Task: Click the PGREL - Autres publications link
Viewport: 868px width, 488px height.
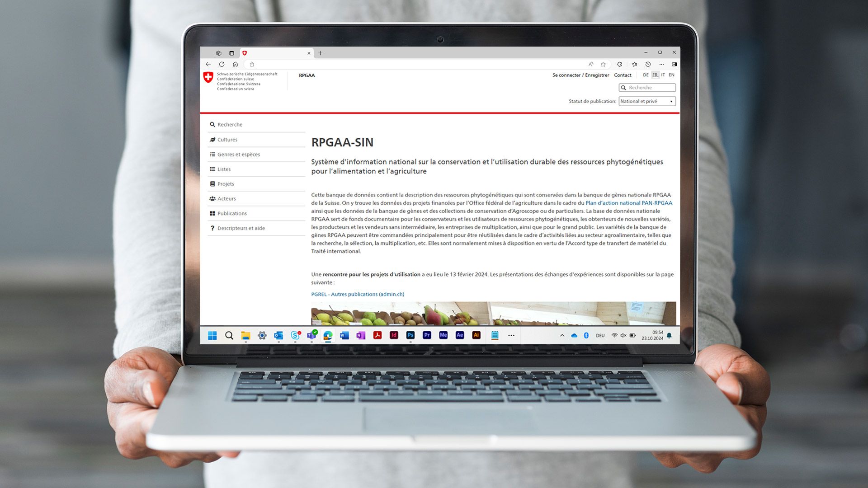Action: [x=357, y=294]
